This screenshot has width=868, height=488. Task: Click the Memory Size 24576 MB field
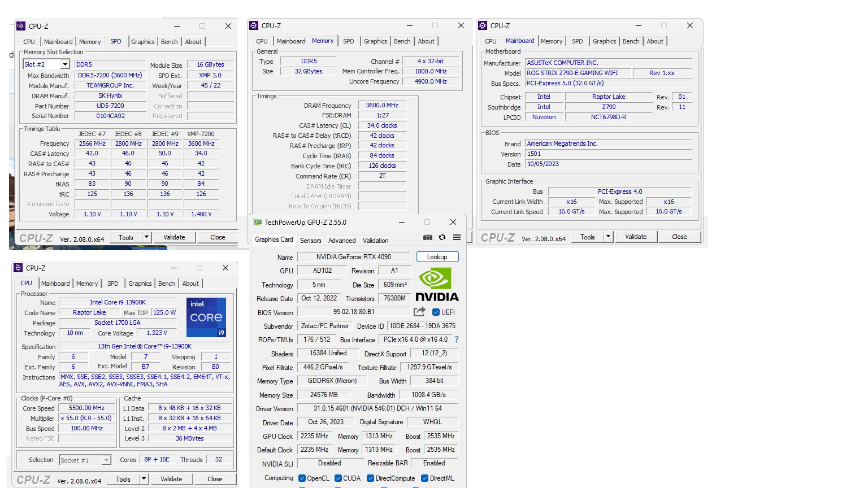point(324,395)
